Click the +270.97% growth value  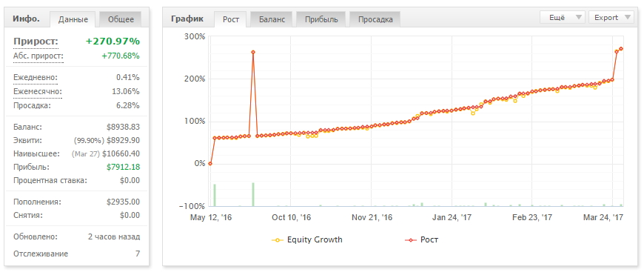(x=113, y=42)
